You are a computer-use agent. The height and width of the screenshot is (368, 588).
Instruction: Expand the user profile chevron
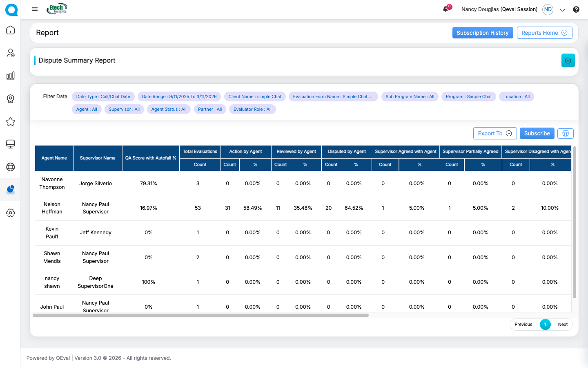pos(562,10)
